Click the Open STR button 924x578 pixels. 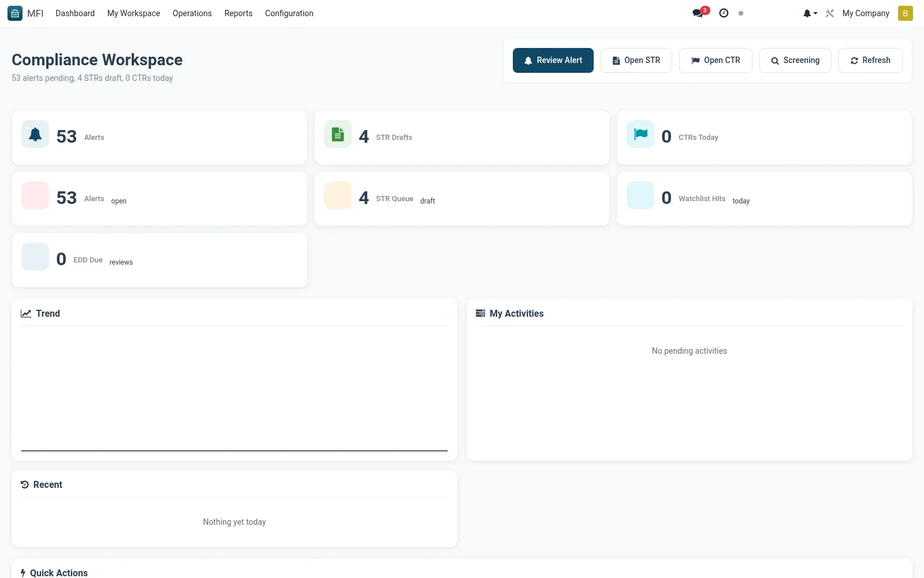(x=636, y=60)
